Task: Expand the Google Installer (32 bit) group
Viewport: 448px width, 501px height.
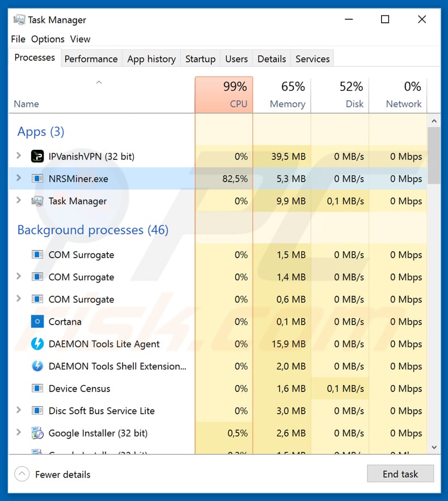Action: tap(19, 432)
